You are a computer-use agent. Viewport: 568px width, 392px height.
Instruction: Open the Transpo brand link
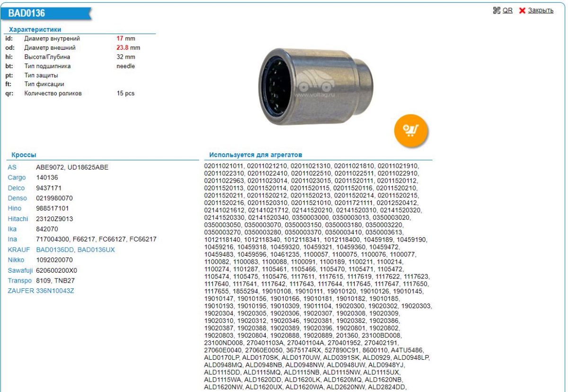click(19, 280)
